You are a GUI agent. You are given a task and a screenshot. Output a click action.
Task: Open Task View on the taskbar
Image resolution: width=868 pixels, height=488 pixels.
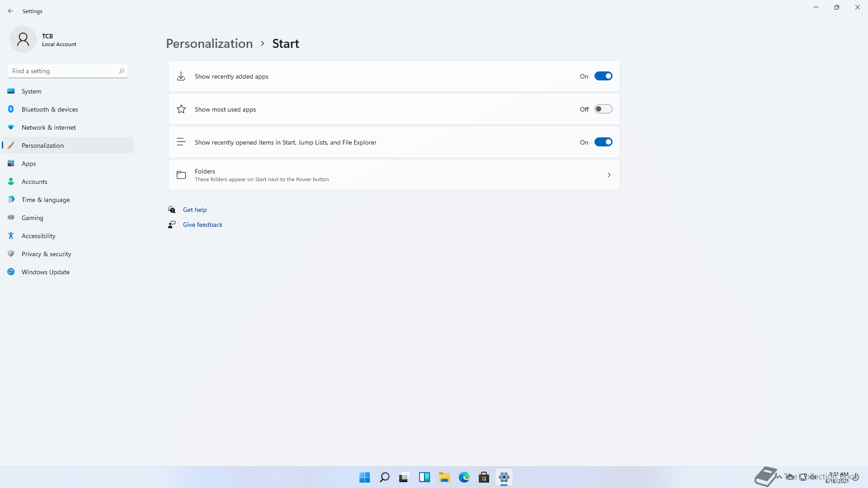404,477
